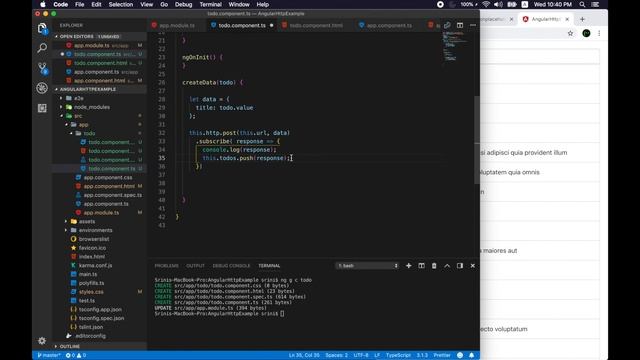Open the terminal shell selector dropdown
Viewport: 640px width, 360px height.
tap(367, 266)
